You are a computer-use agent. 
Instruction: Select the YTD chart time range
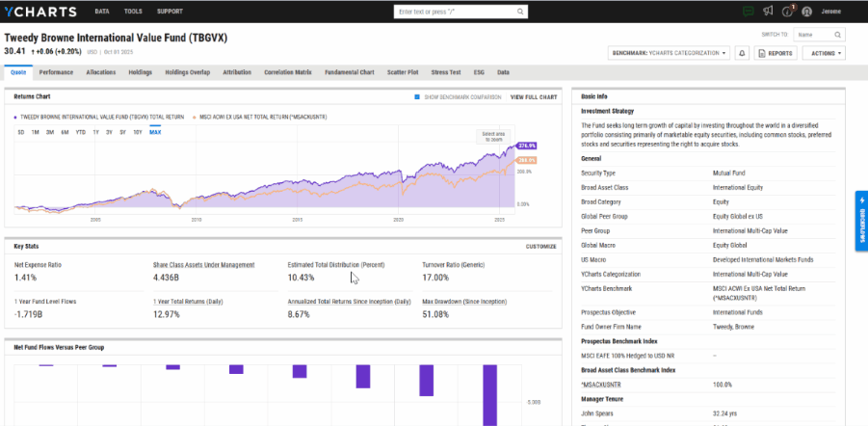click(80, 131)
